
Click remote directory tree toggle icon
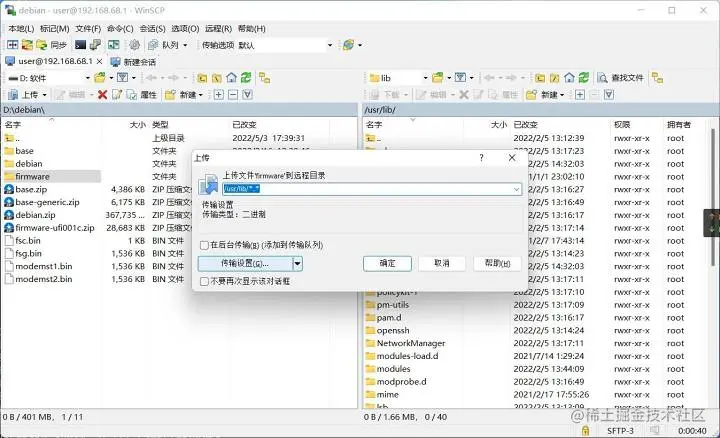coord(658,78)
